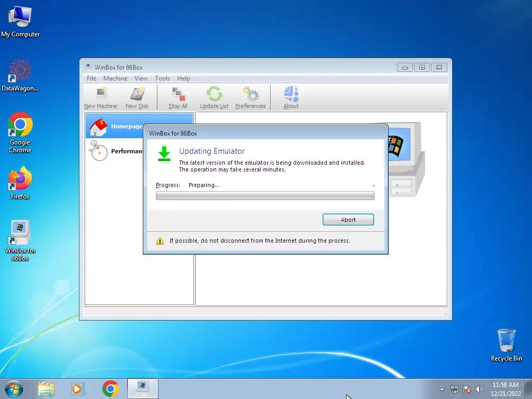Close the WinBox main window
Screen dimensions: 532x399
pos(439,68)
